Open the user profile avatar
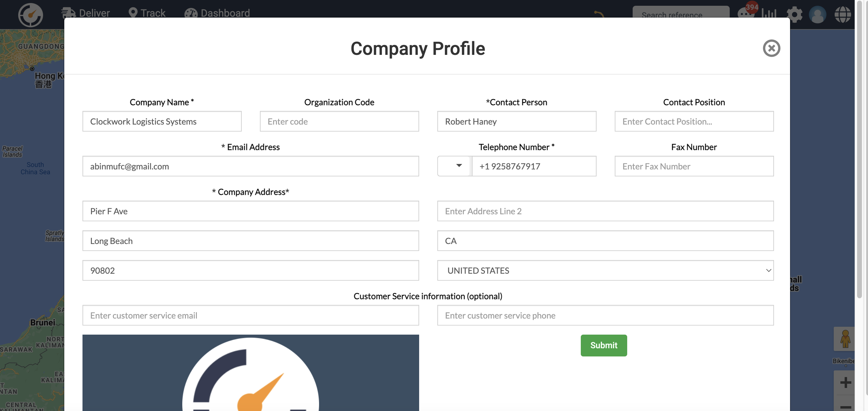This screenshot has height=411, width=868. pos(817,15)
